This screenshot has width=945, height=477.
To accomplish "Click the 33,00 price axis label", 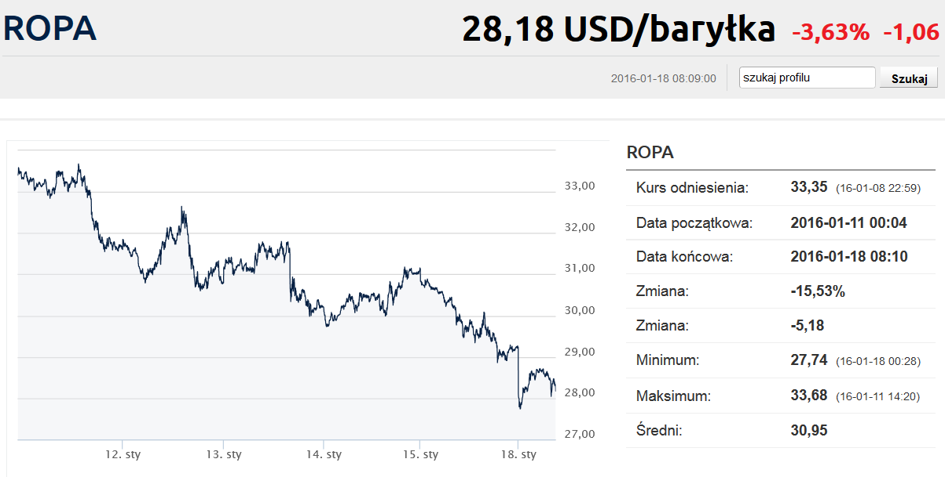I will (580, 186).
